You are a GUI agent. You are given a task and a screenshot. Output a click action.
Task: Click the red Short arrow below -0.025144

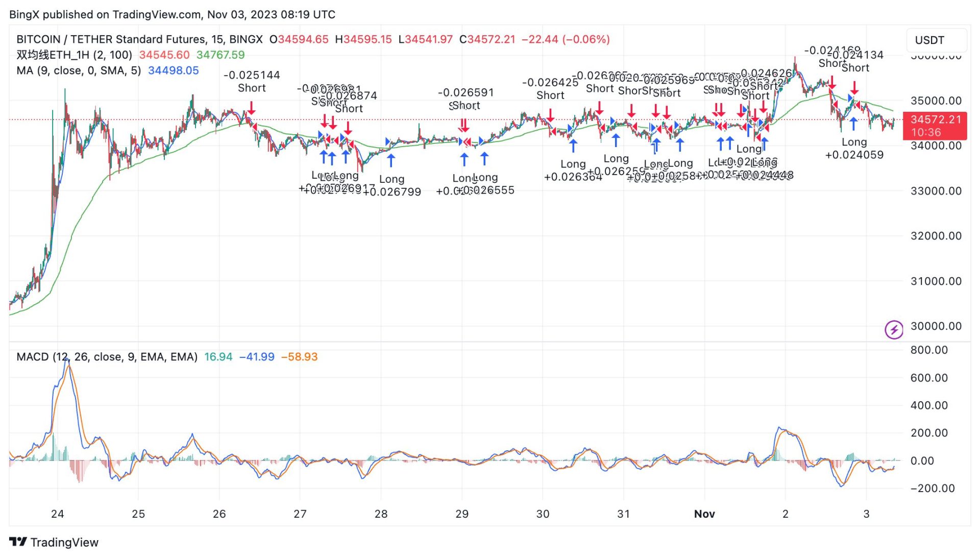coord(251,108)
